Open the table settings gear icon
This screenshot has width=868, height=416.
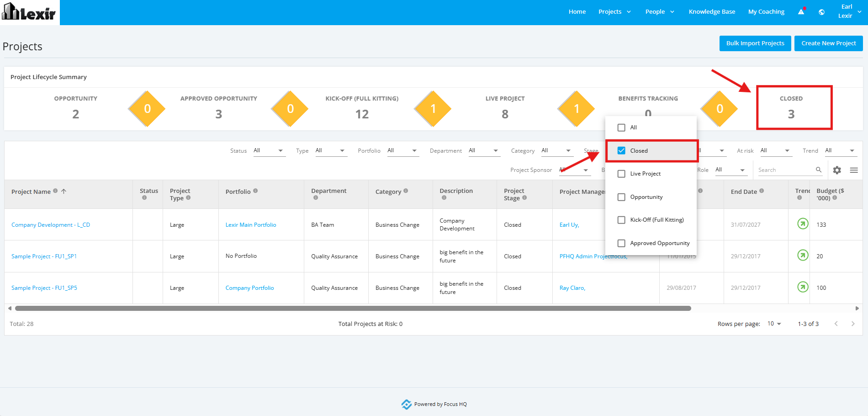coord(837,170)
